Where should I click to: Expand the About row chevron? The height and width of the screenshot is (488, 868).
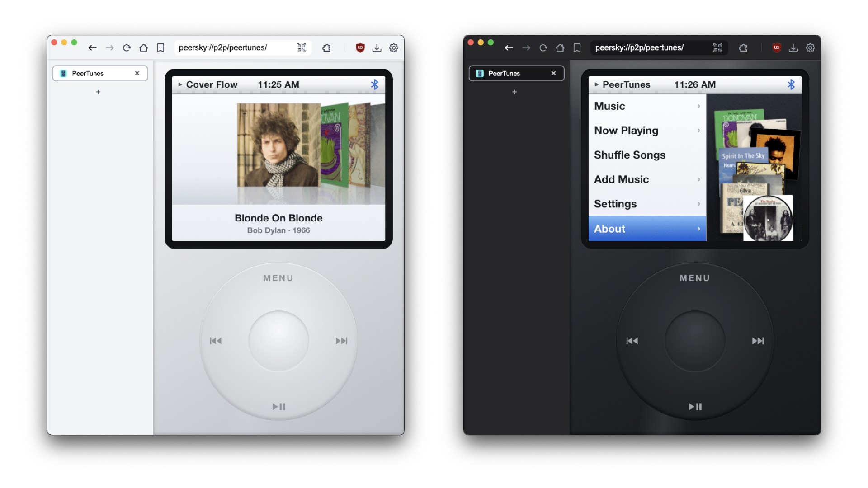coord(699,229)
